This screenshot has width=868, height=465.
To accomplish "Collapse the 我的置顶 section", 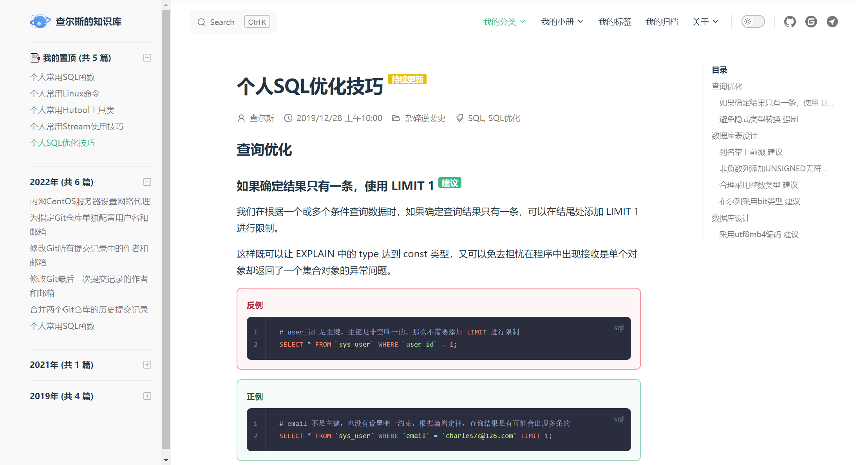I will point(147,58).
